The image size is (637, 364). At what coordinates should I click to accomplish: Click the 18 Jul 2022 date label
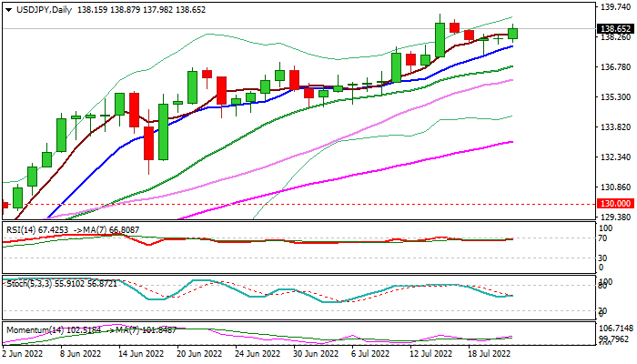(x=487, y=352)
